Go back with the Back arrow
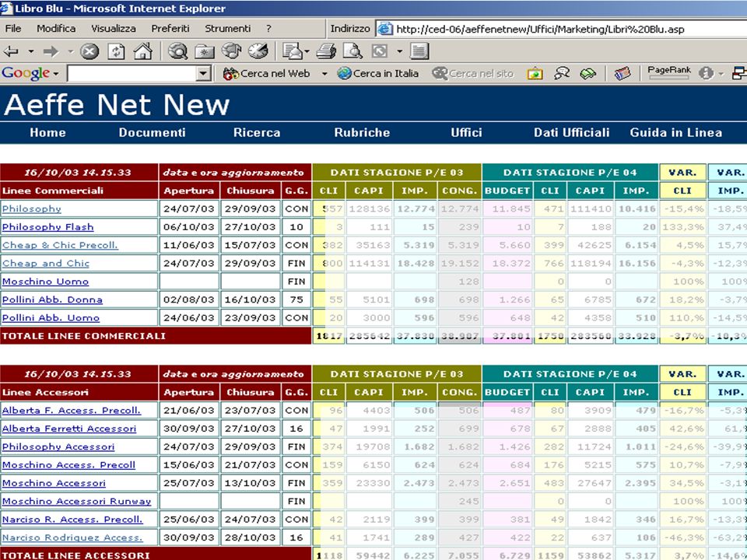This screenshot has width=747, height=560. [x=12, y=51]
